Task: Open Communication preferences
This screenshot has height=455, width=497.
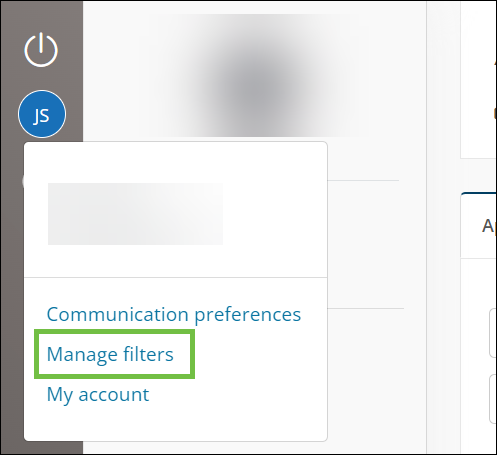Action: pyautogui.click(x=174, y=314)
